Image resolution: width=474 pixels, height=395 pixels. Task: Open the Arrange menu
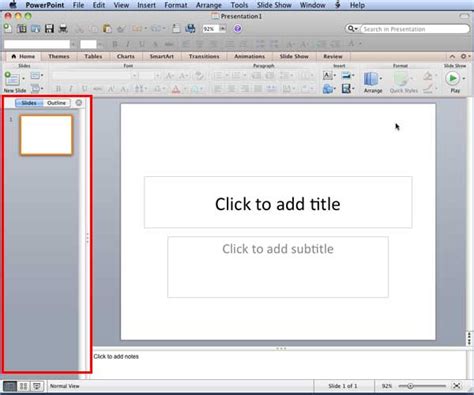point(373,82)
